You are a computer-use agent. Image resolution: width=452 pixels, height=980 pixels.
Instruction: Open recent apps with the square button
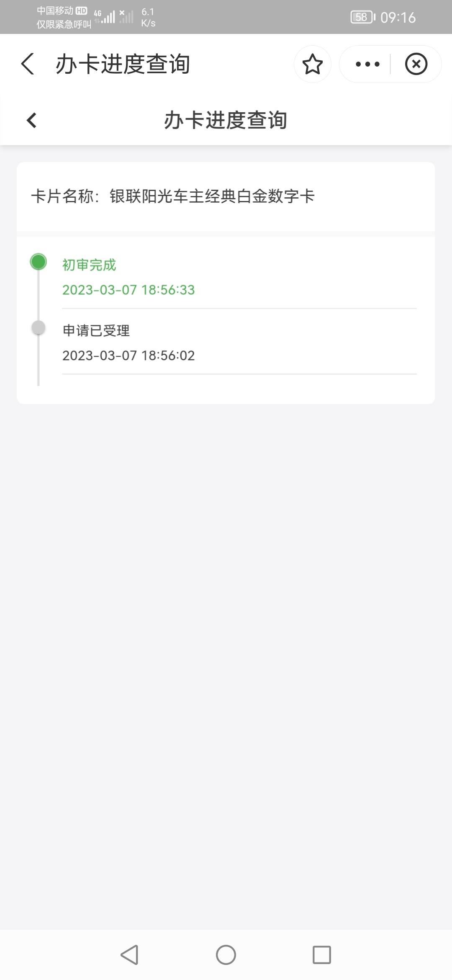tap(322, 955)
